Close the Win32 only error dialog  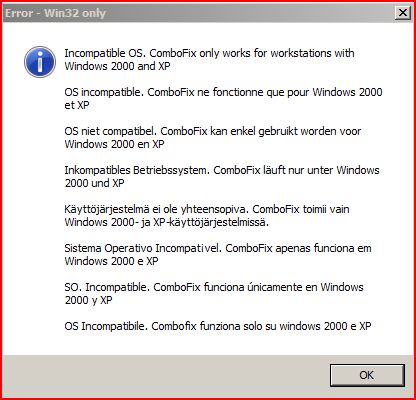click(403, 13)
